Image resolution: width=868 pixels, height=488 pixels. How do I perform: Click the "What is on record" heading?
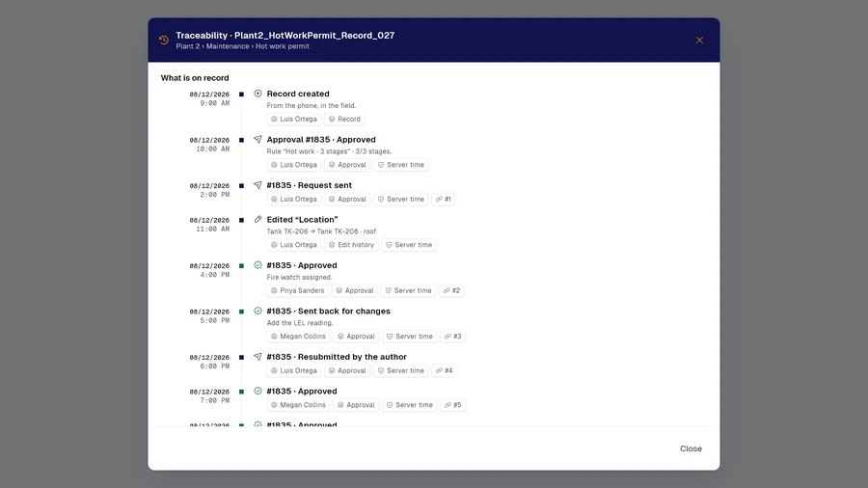tap(195, 78)
